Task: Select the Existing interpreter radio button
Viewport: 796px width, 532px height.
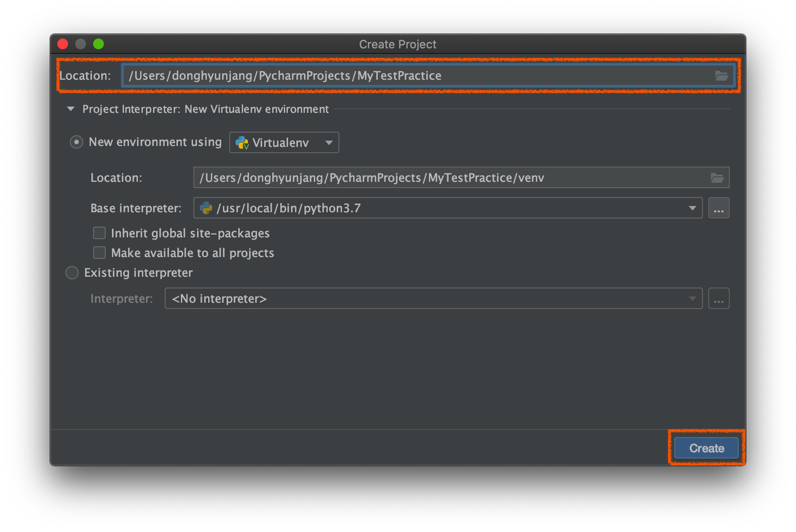Action: click(72, 273)
